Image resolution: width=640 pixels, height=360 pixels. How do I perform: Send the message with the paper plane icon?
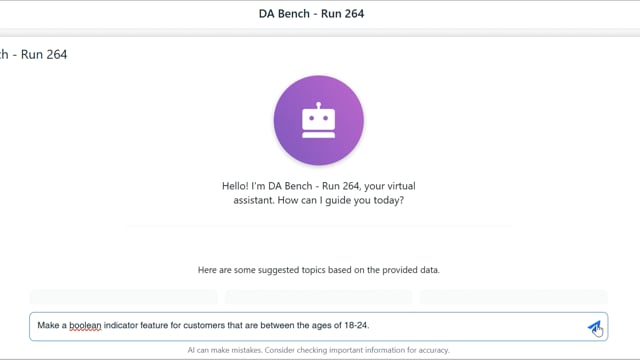coord(594,327)
